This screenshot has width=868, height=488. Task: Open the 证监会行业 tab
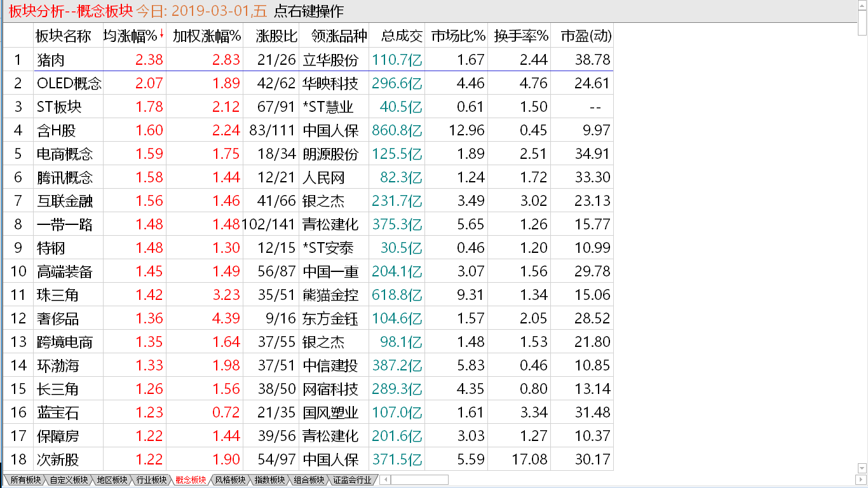tap(352, 480)
